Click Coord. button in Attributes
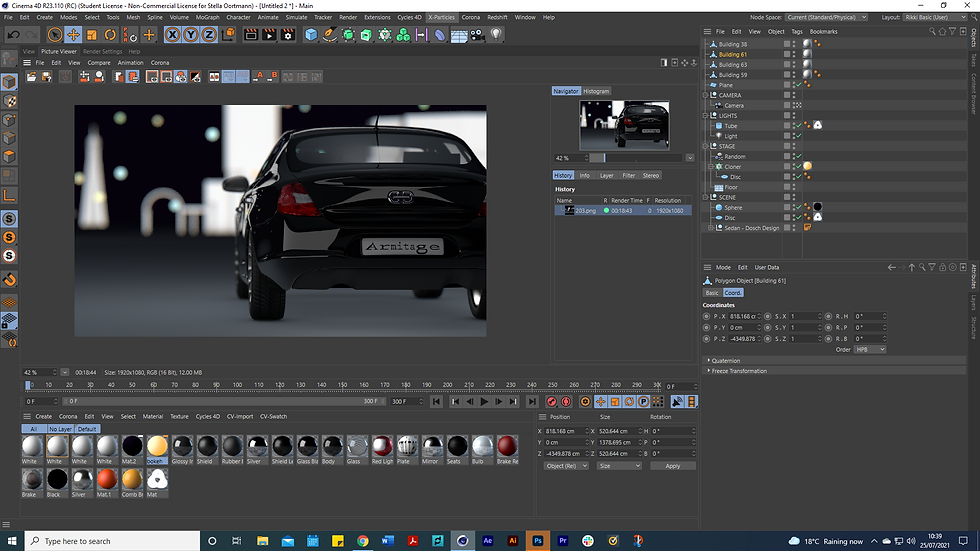 tap(733, 292)
